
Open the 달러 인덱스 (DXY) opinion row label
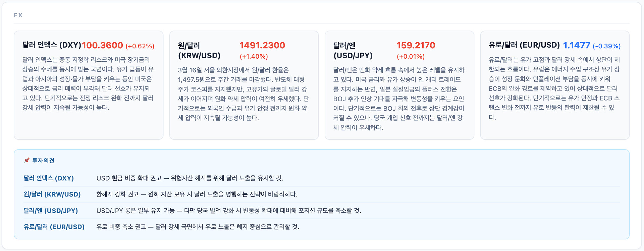pyautogui.click(x=49, y=178)
